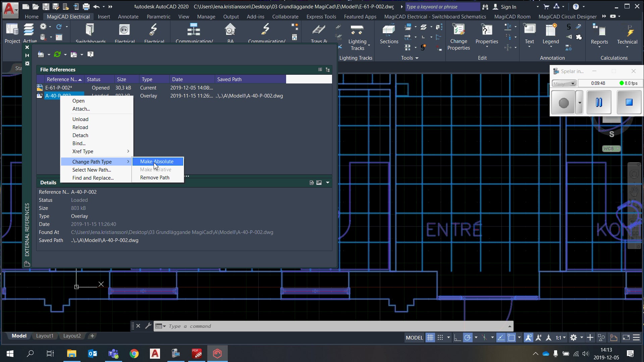Toggle ortho mode in the status bar

click(458, 338)
